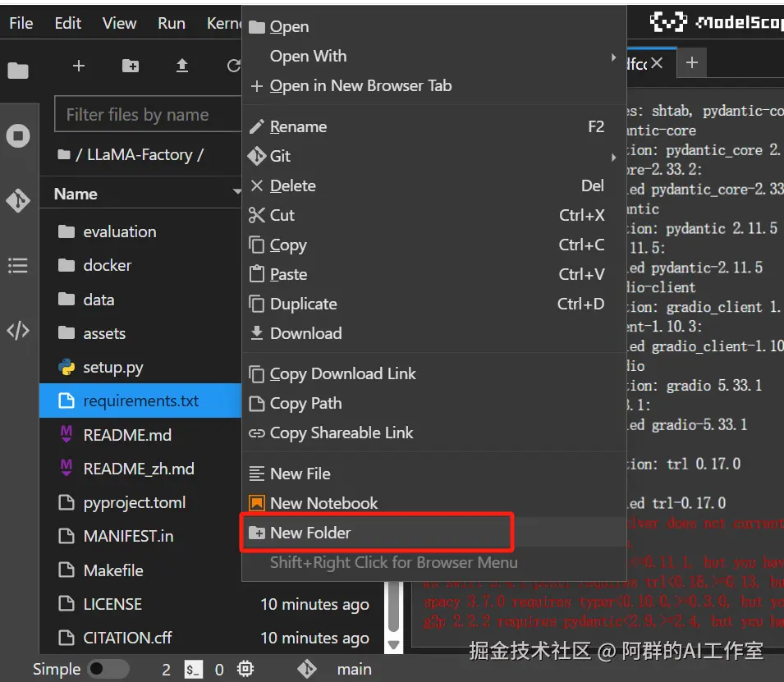Open the Run menu
This screenshot has height=682, width=784.
tap(172, 23)
